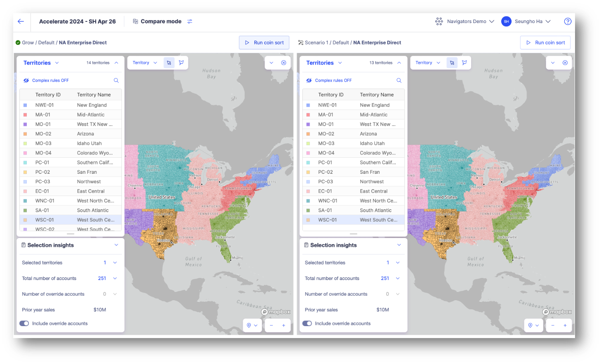
Task: Collapse the left 14 territories list
Action: [117, 63]
